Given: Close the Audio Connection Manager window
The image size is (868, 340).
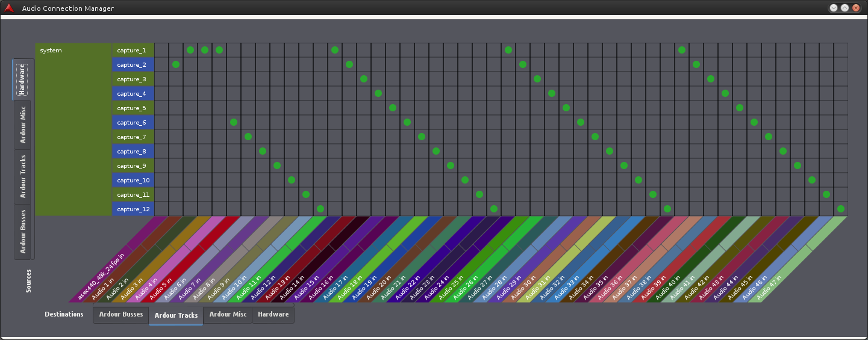Looking at the screenshot, I should pyautogui.click(x=856, y=8).
